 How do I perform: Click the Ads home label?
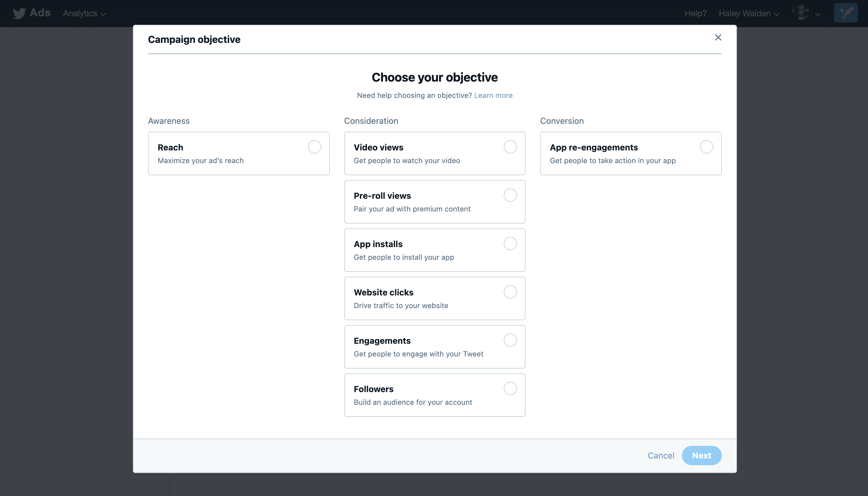pyautogui.click(x=40, y=13)
